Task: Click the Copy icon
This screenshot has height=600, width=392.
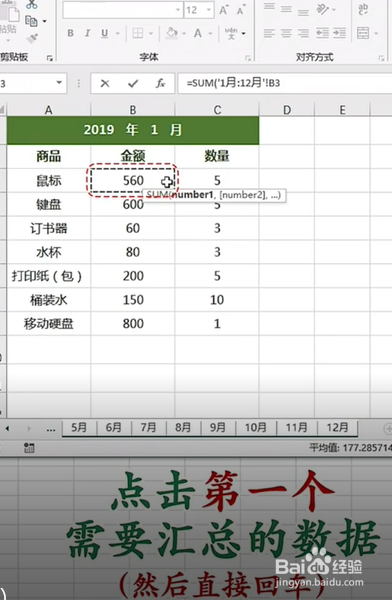Action: coord(31,21)
